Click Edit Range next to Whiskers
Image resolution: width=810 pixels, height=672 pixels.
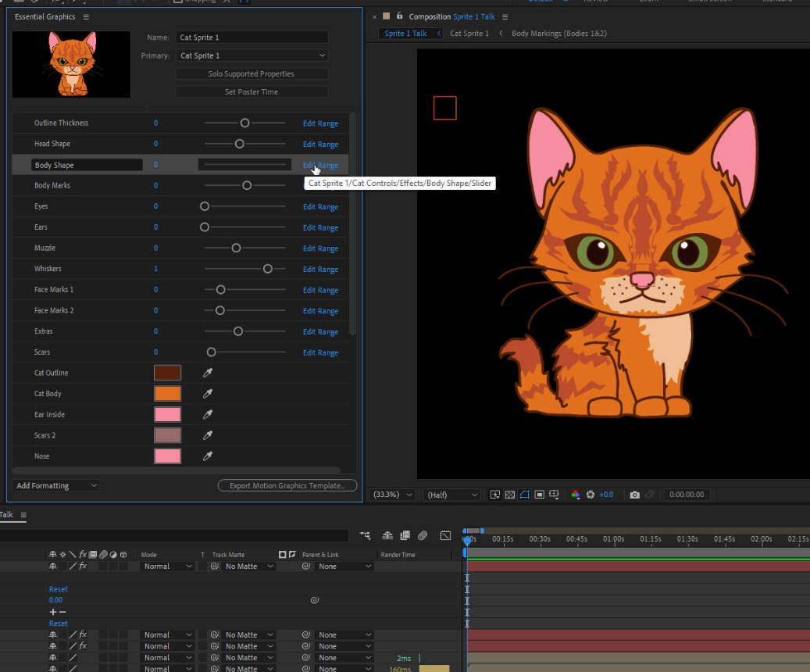click(x=320, y=269)
